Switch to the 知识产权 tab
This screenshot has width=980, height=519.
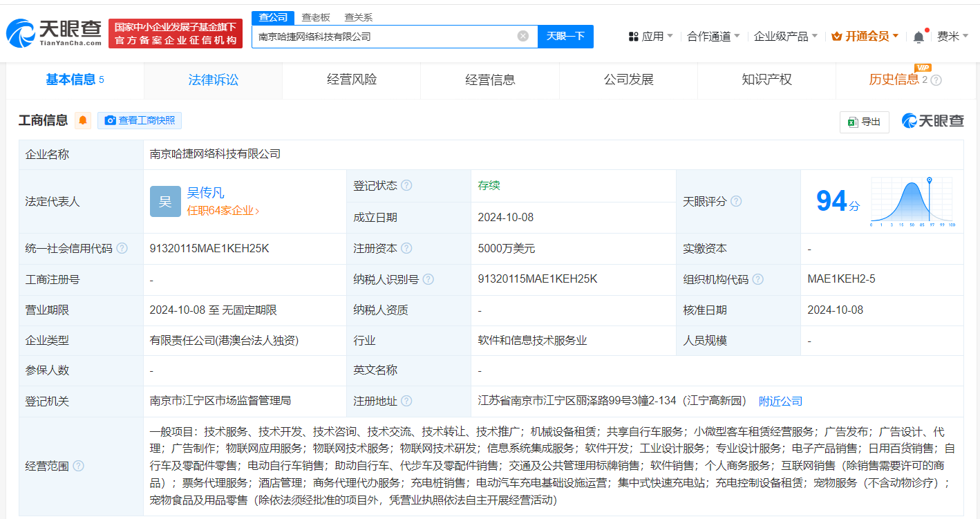coord(766,80)
